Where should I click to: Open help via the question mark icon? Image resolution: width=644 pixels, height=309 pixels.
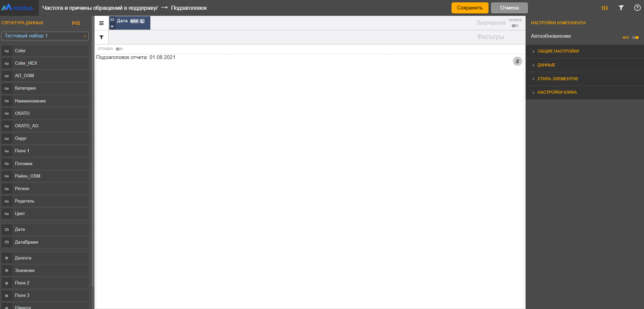pos(637,8)
